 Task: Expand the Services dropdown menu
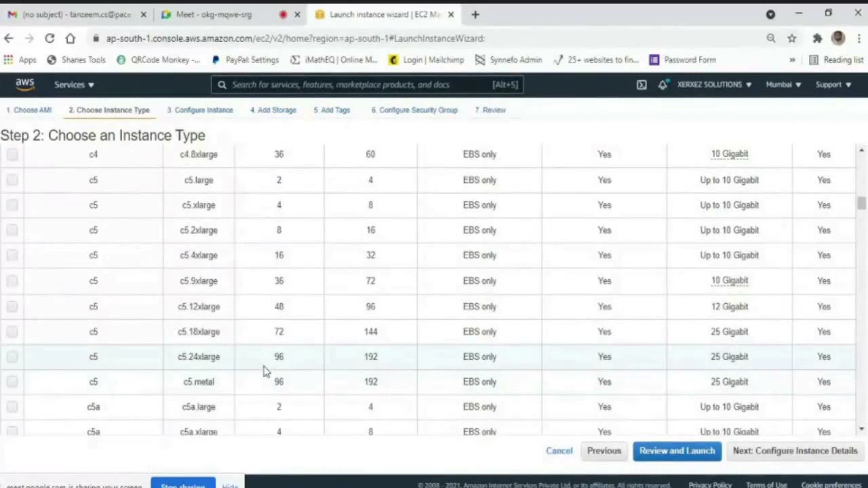click(x=75, y=85)
